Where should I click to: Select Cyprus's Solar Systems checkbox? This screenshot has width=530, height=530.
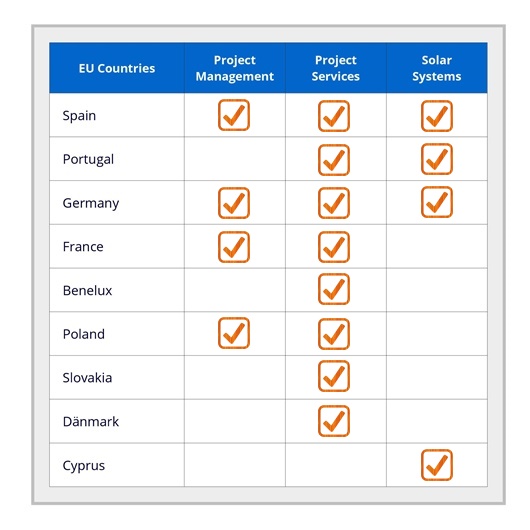click(437, 465)
